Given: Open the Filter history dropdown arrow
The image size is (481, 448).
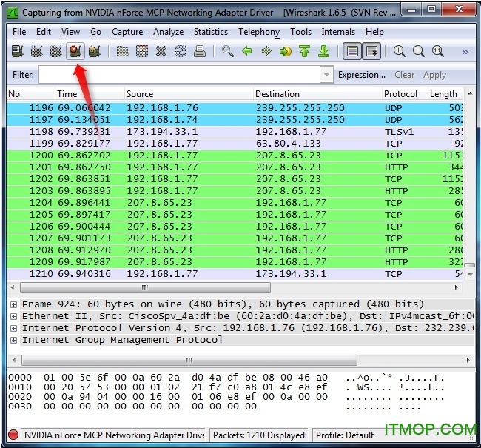Looking at the screenshot, I should point(326,75).
